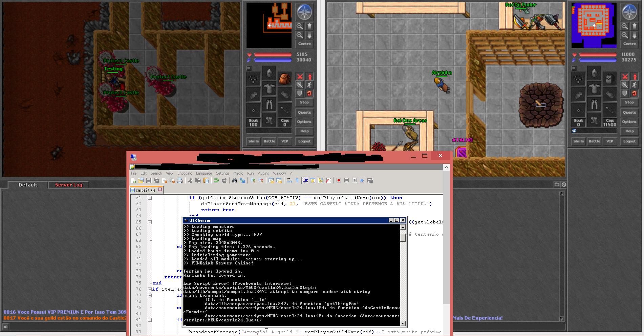644x336 pixels.
Task: Switch to Server Log chat tab
Action: coord(68,185)
